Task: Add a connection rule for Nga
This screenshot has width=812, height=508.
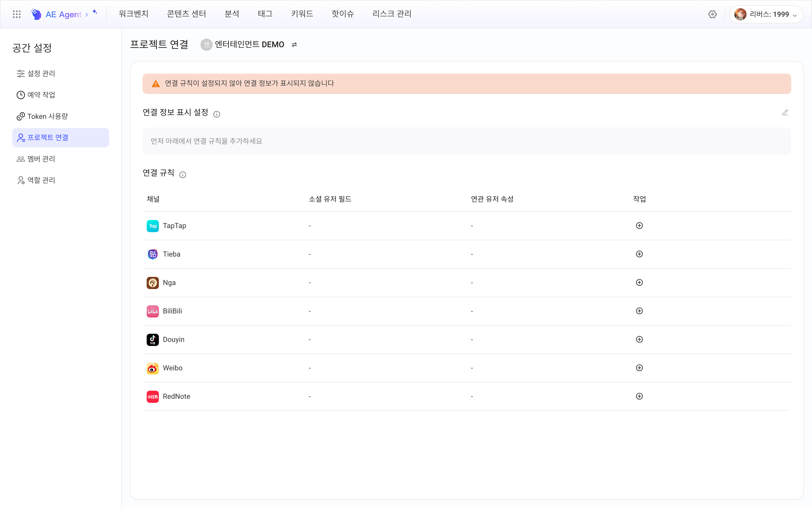Action: (x=639, y=282)
